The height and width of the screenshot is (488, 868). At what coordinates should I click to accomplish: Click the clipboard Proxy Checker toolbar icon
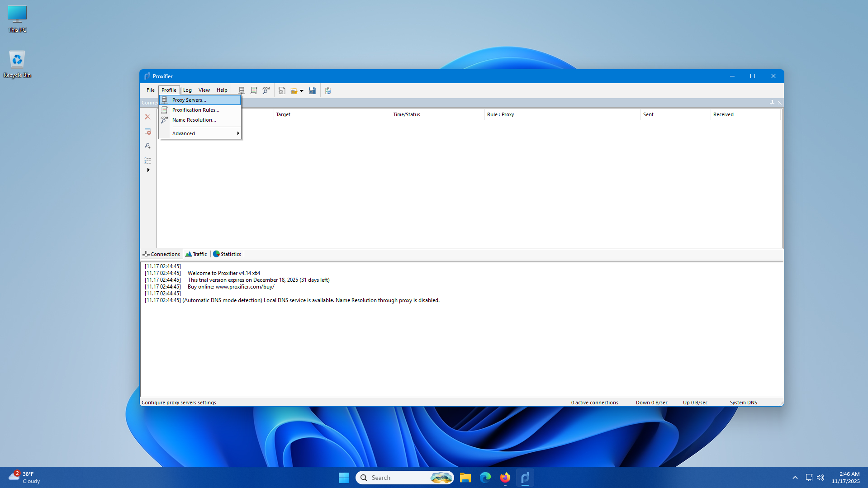point(328,90)
